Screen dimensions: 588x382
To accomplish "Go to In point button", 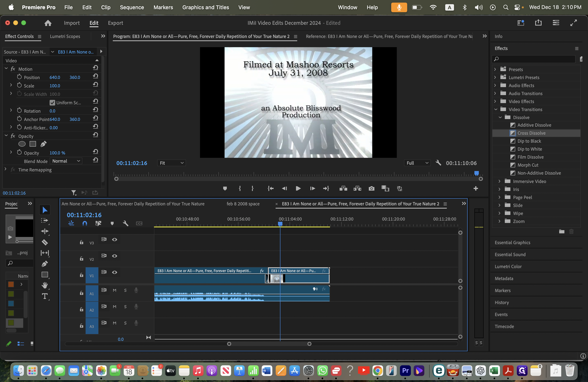I will point(271,189).
